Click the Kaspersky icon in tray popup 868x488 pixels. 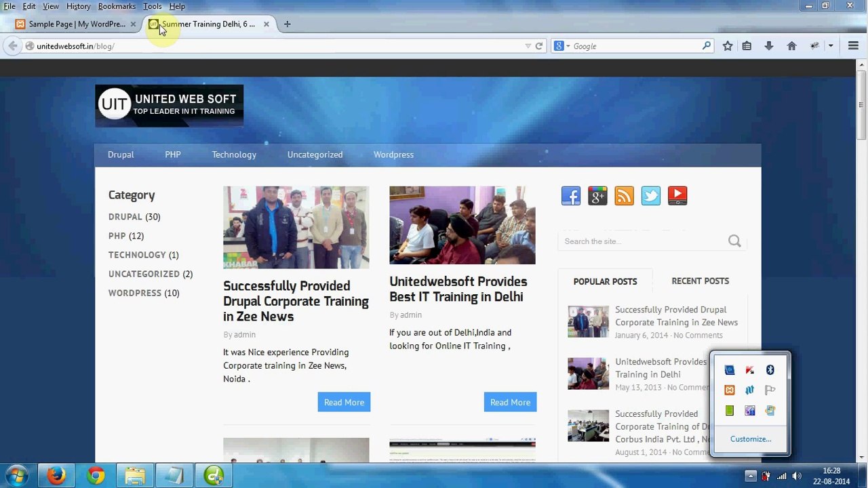[x=750, y=369]
